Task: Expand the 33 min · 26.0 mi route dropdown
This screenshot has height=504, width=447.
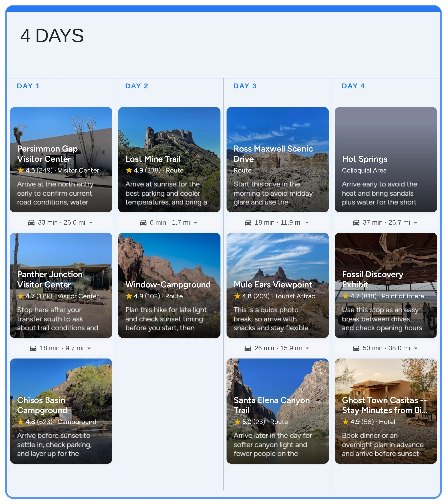Action: coord(91,223)
